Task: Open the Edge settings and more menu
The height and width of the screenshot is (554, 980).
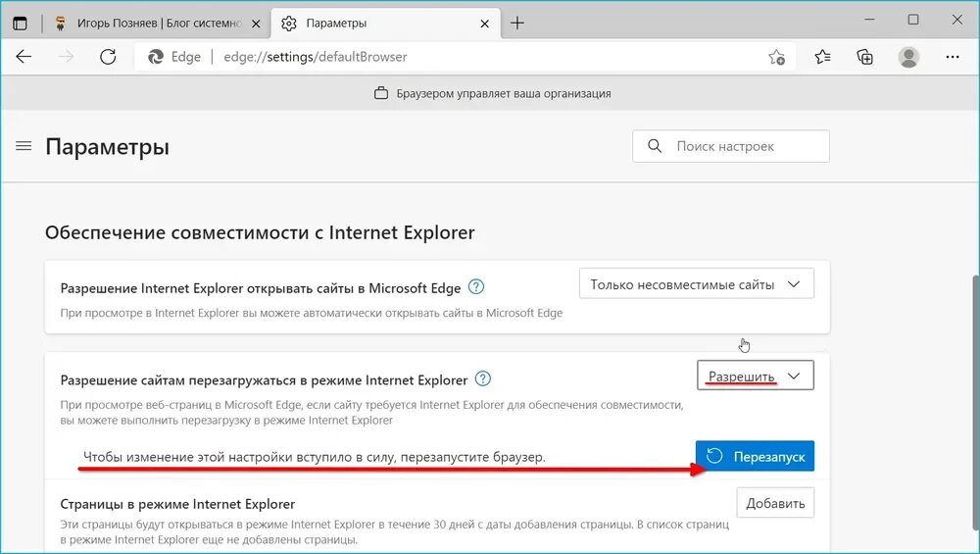Action: pos(953,57)
